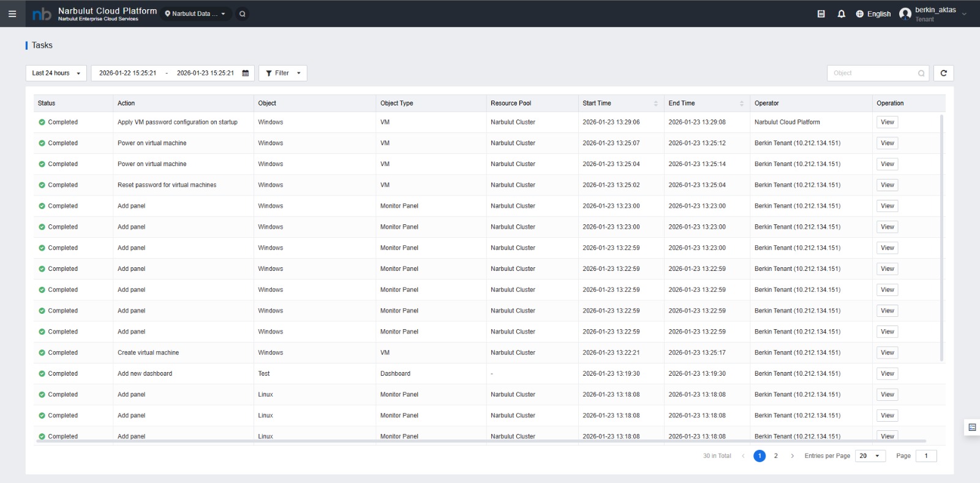Viewport: 980px width, 483px height.
Task: Open the hamburger navigation menu
Action: click(12, 13)
